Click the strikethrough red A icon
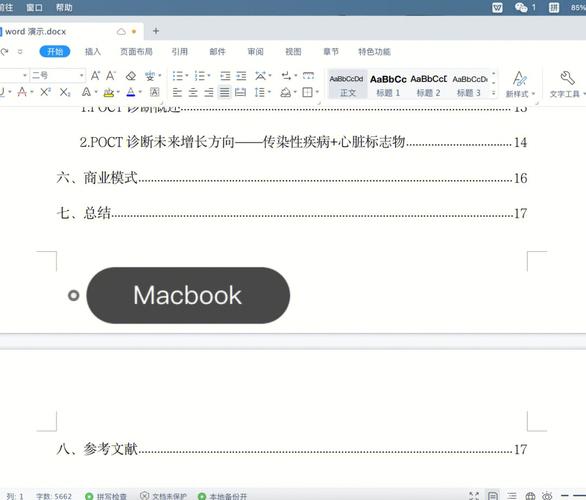The width and height of the screenshot is (586, 500). point(22,92)
